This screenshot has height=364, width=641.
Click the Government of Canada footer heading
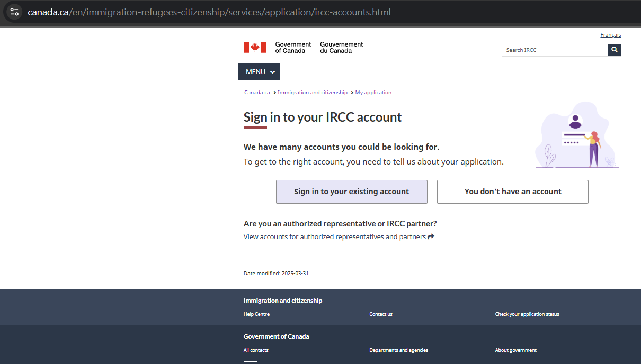coord(277,336)
